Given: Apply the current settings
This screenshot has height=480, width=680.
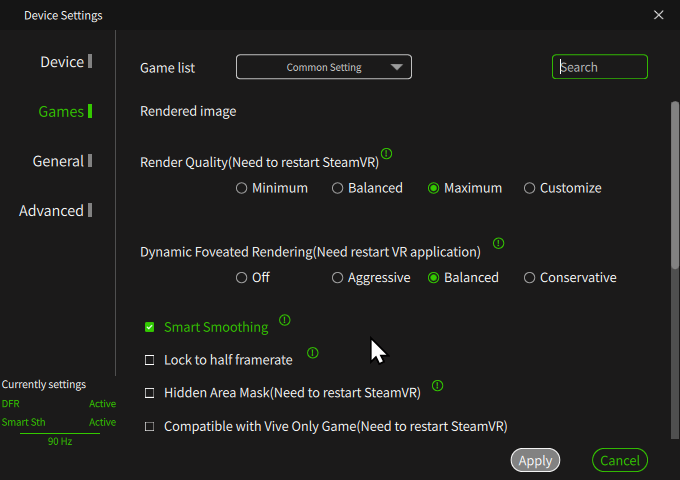Looking at the screenshot, I should tap(535, 460).
